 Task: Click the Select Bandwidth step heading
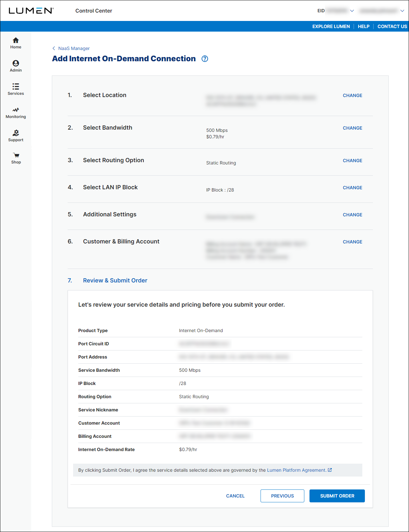tap(108, 128)
